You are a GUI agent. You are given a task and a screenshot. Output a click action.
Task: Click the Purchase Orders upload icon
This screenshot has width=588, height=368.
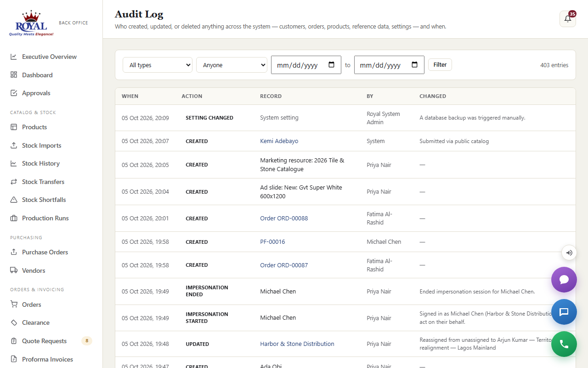pyautogui.click(x=14, y=252)
